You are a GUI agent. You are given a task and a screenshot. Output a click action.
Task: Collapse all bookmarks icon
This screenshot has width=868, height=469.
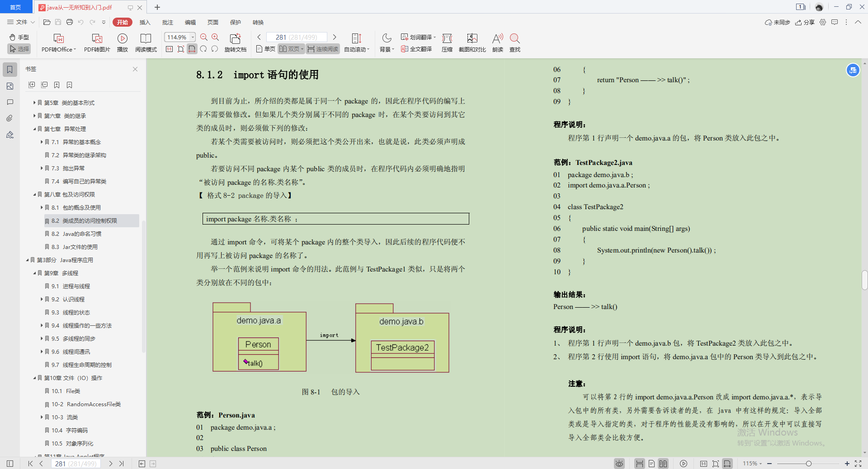point(44,85)
